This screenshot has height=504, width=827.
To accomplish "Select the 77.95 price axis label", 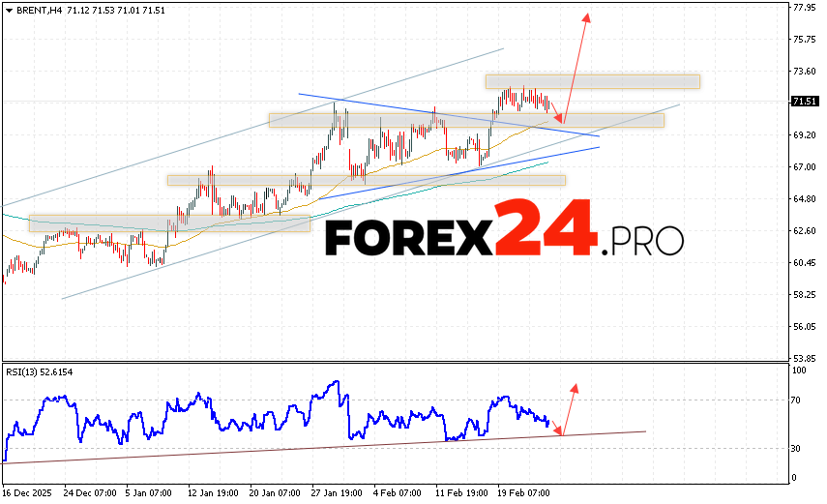I will (x=805, y=8).
